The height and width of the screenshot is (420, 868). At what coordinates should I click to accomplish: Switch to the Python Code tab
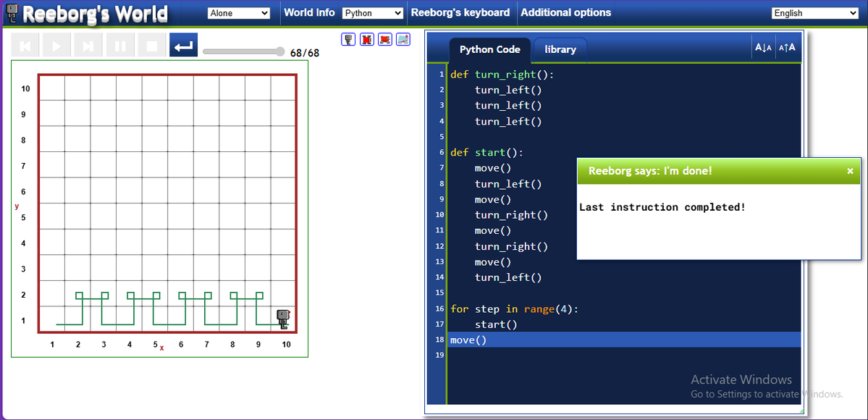490,50
